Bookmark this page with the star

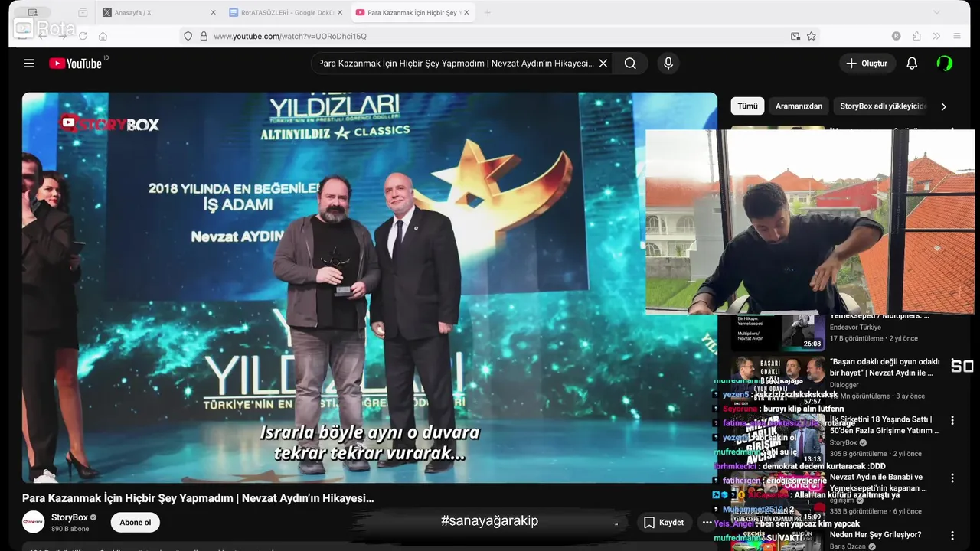(x=812, y=36)
